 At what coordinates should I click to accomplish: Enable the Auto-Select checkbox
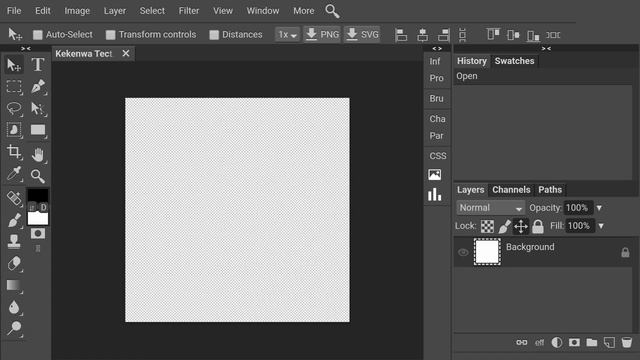coord(38,35)
